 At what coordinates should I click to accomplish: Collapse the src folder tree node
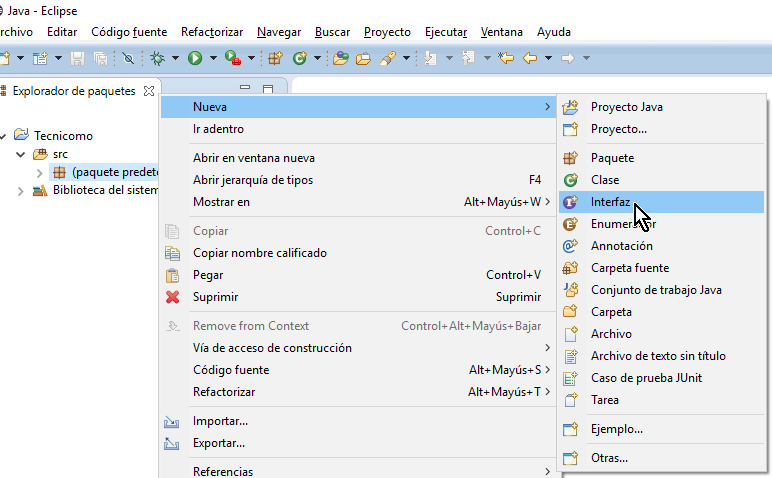(21, 155)
